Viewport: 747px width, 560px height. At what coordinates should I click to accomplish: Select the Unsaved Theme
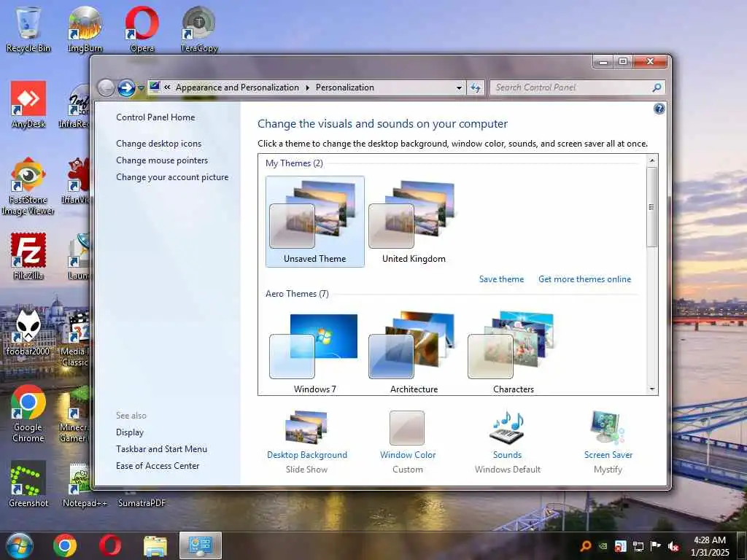coord(315,222)
